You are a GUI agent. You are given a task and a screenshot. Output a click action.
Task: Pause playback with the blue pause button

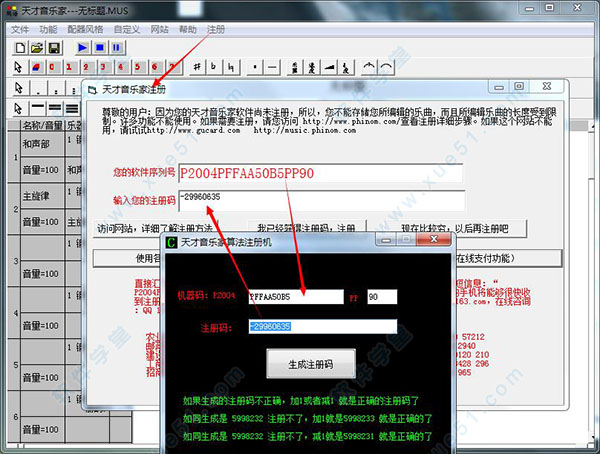pos(116,47)
